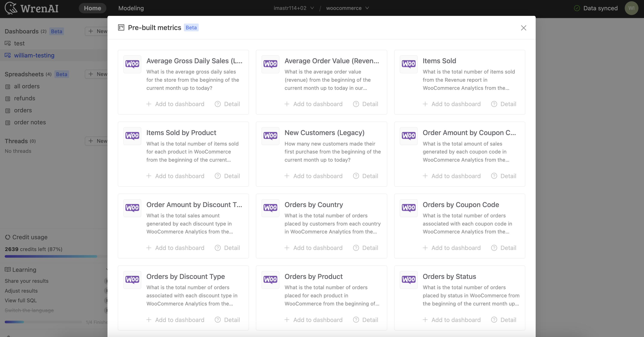
Task: Click the Woo icon on Order Amount by Coupon card
Action: (x=408, y=136)
